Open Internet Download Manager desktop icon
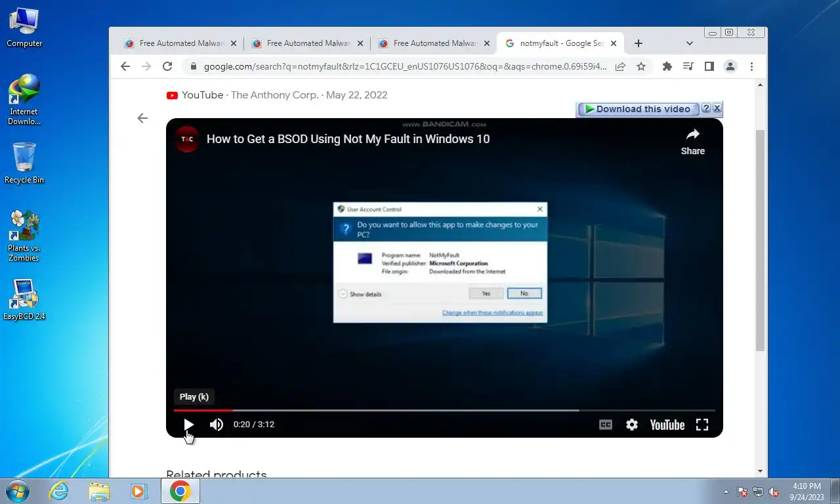The width and height of the screenshot is (840, 504). tap(24, 99)
